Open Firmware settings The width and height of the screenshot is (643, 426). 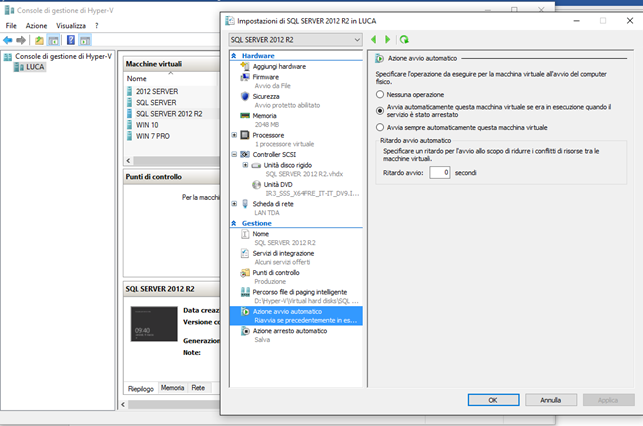coord(265,77)
